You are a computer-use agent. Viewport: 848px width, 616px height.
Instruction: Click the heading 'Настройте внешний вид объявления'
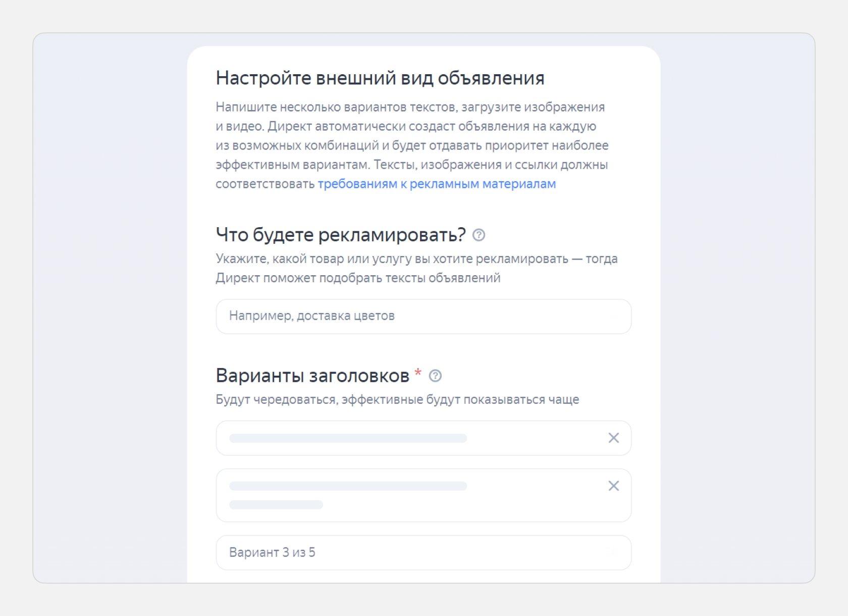(x=380, y=78)
